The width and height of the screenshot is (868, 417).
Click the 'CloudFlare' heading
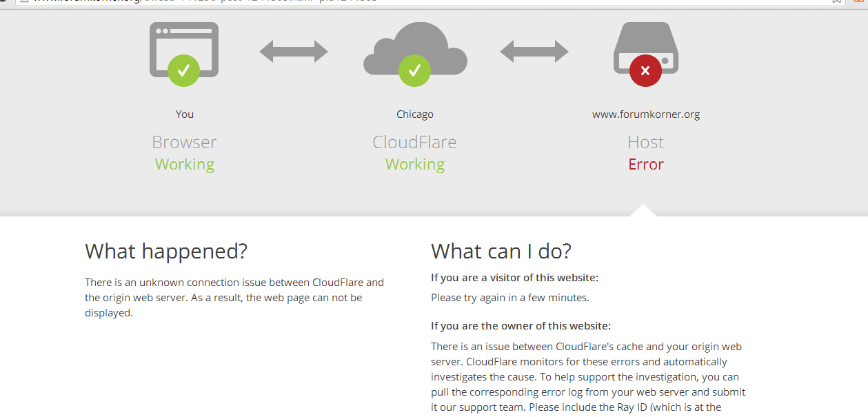pos(414,142)
